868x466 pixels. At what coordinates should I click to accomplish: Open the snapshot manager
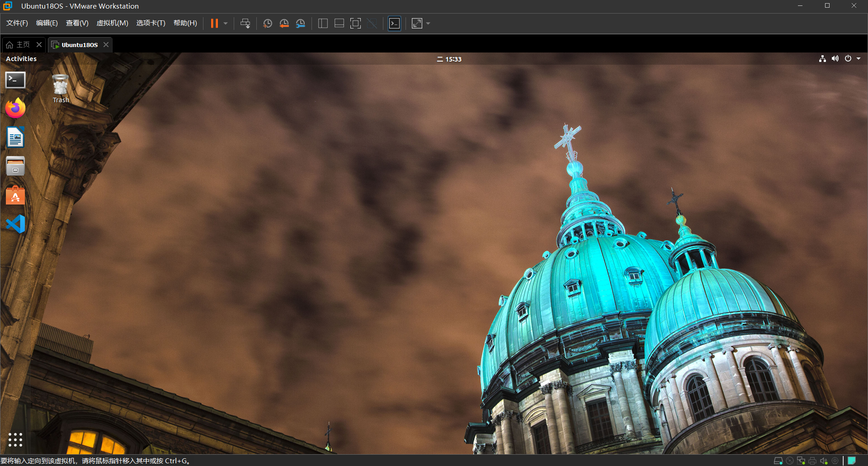[x=301, y=24]
